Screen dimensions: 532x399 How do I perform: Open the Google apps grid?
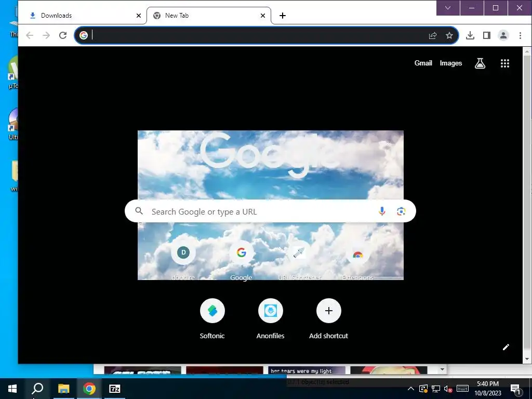click(x=505, y=63)
